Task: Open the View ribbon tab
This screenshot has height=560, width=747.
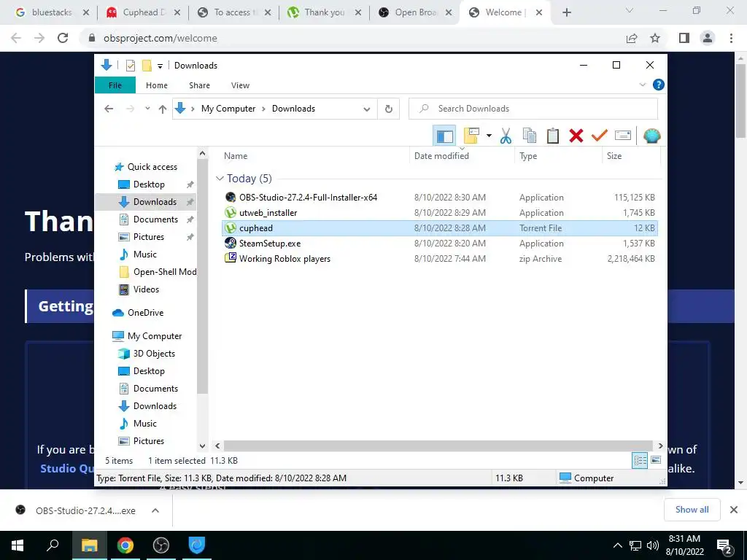Action: (240, 85)
